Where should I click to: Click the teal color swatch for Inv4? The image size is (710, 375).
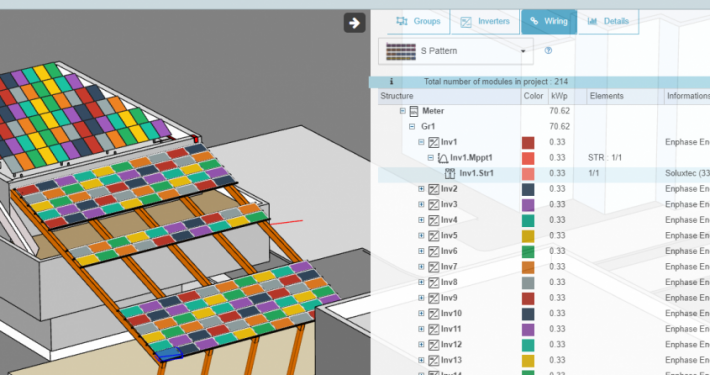point(528,220)
